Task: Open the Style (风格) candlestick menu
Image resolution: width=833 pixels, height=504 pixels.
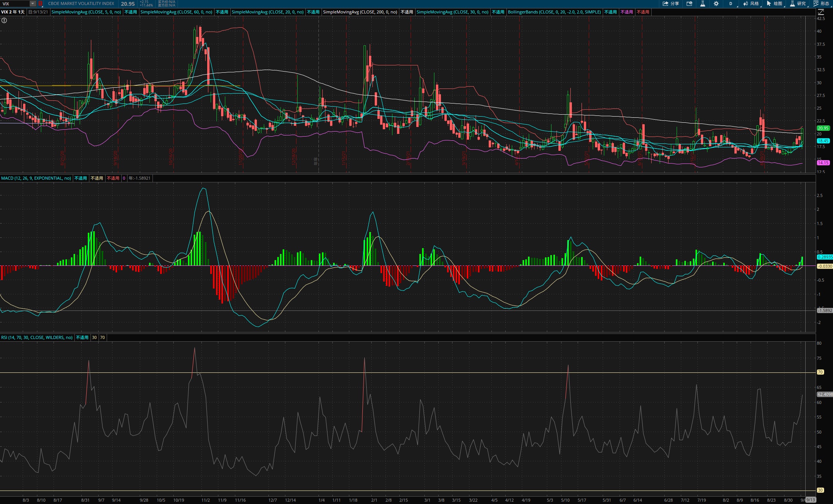Action: coord(751,3)
